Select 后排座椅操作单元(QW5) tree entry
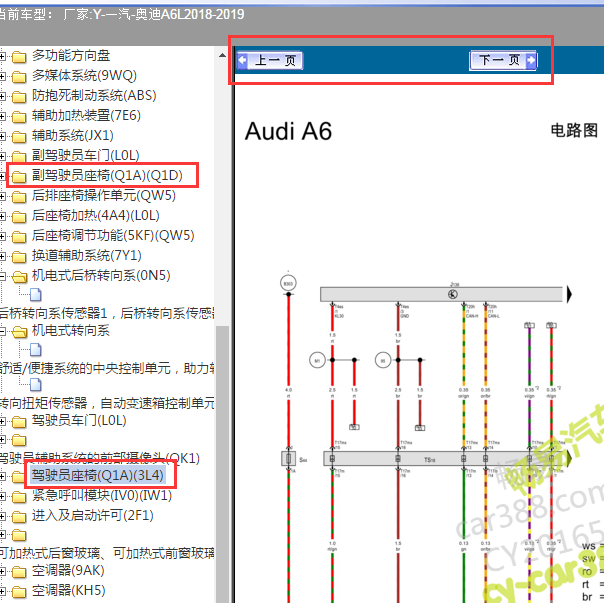Viewport: 604px width, 603px height. pyautogui.click(x=104, y=196)
